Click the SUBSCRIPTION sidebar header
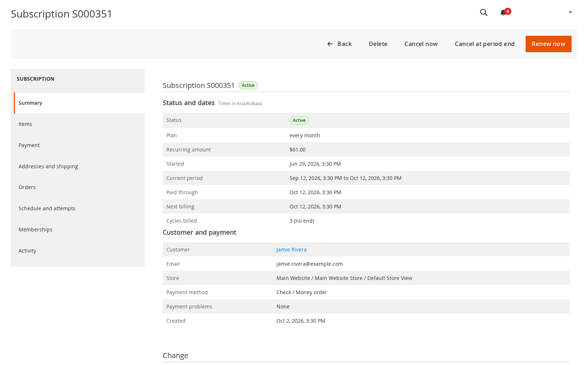This screenshot has height=365, width=588. (36, 79)
